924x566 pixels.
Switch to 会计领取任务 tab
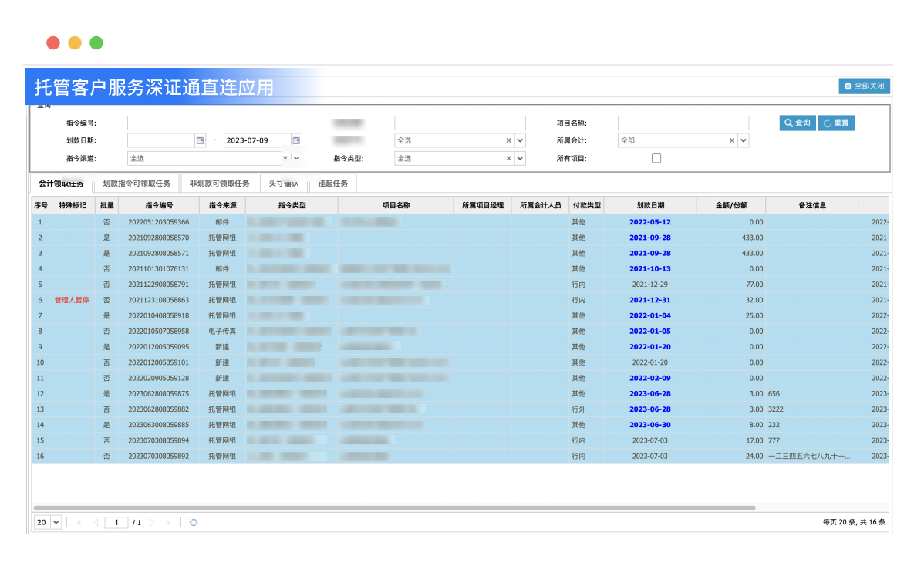pyautogui.click(x=61, y=184)
